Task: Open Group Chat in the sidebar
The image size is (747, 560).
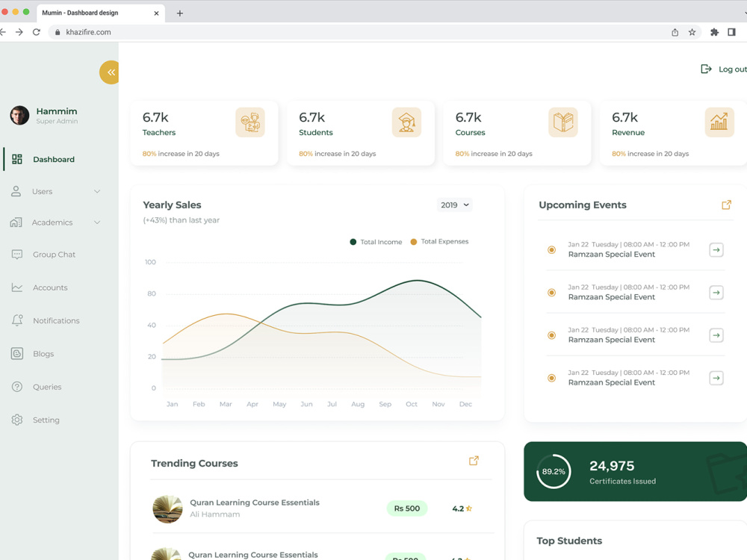Action: [54, 255]
